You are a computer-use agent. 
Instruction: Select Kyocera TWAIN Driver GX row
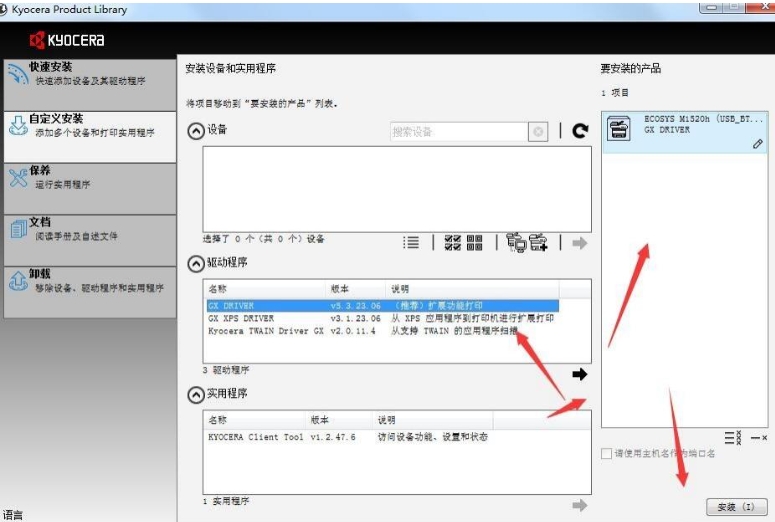point(383,331)
